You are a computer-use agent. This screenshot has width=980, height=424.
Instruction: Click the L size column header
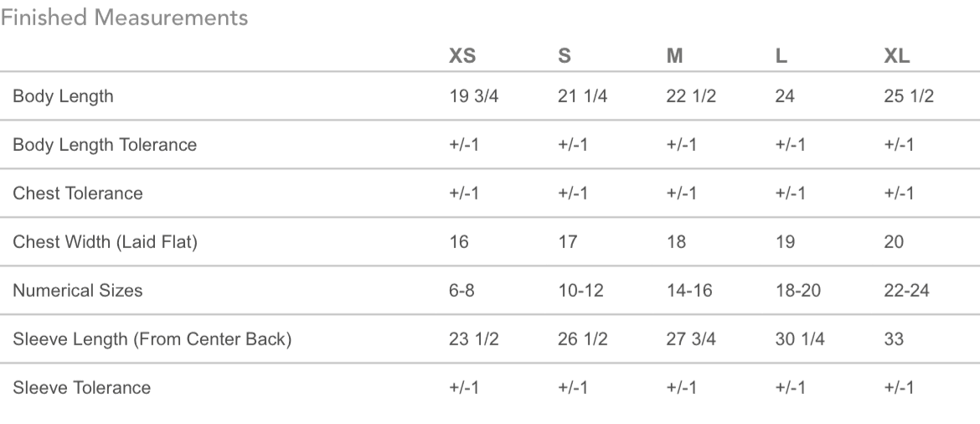[x=781, y=56]
